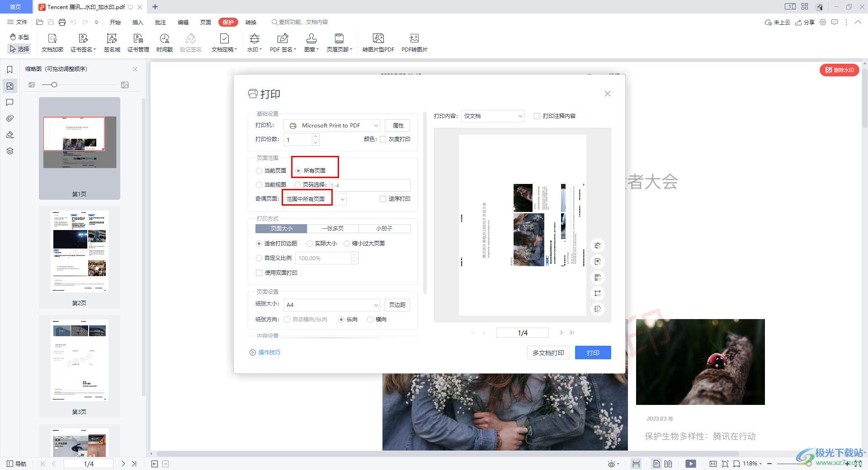Click the zoom slider in status bar
The width and height of the screenshot is (868, 470).
coord(808,464)
